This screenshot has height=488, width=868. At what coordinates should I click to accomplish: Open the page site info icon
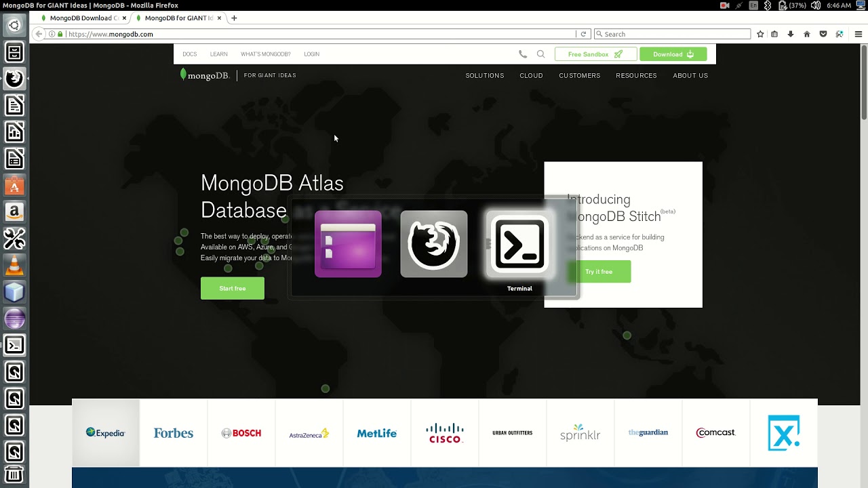click(52, 34)
